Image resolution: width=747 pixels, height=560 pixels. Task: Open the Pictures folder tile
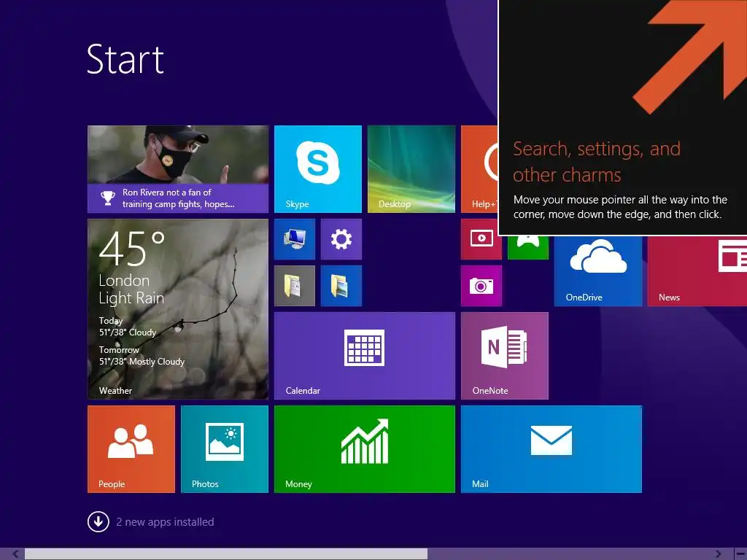[x=341, y=286]
